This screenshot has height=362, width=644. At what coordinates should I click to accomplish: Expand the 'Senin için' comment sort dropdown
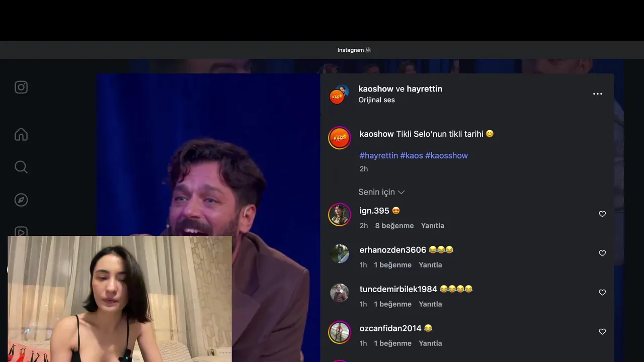tap(381, 192)
